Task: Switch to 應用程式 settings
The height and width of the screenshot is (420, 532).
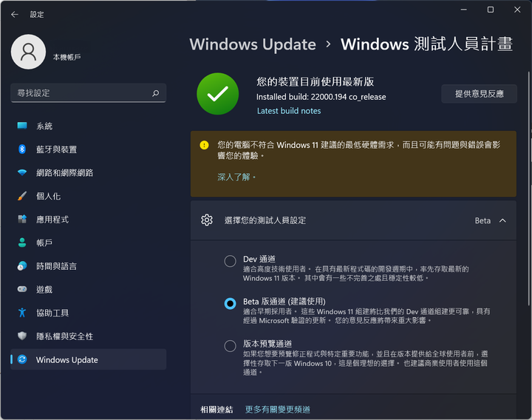Action: pyautogui.click(x=88, y=220)
